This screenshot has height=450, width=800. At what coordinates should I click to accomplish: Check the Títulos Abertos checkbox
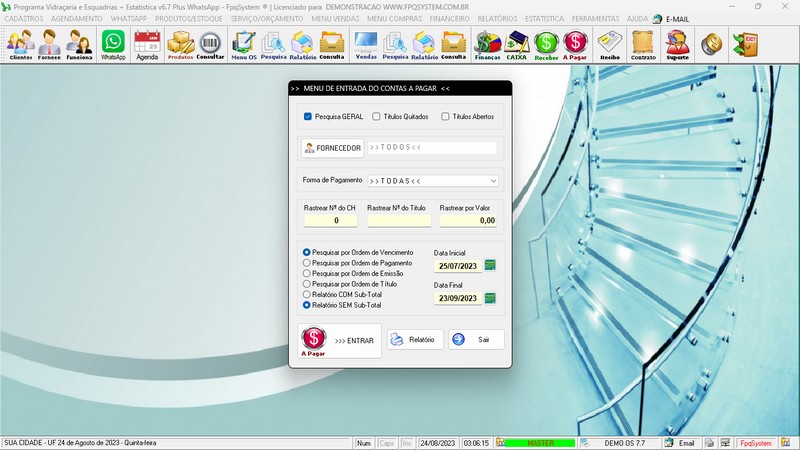445,116
